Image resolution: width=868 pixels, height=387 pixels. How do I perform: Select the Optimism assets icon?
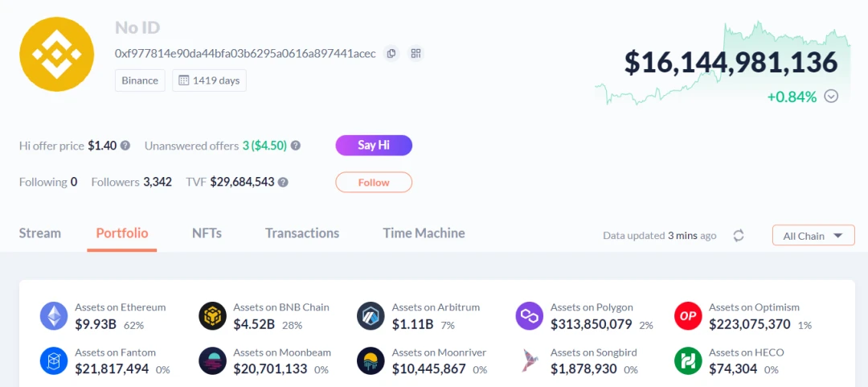(688, 316)
